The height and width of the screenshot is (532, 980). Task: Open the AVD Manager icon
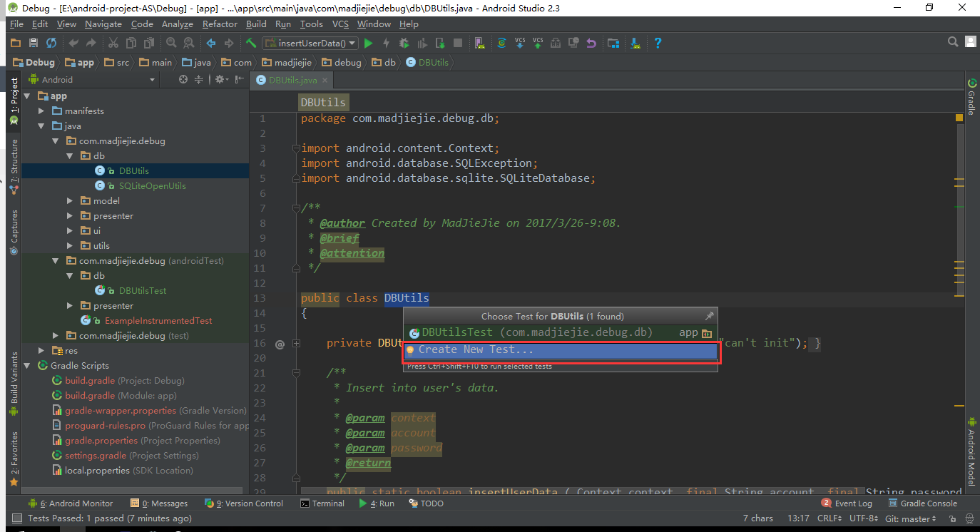coord(479,43)
